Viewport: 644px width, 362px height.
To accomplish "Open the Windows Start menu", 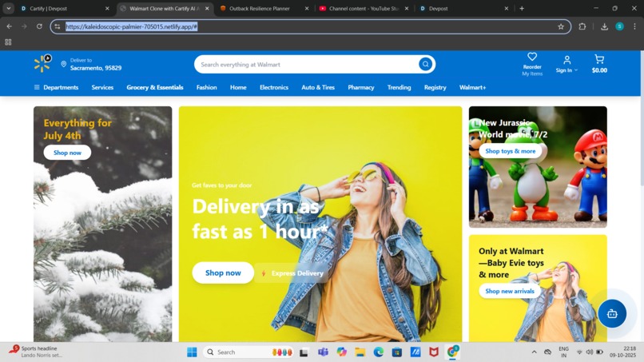I will point(192,352).
